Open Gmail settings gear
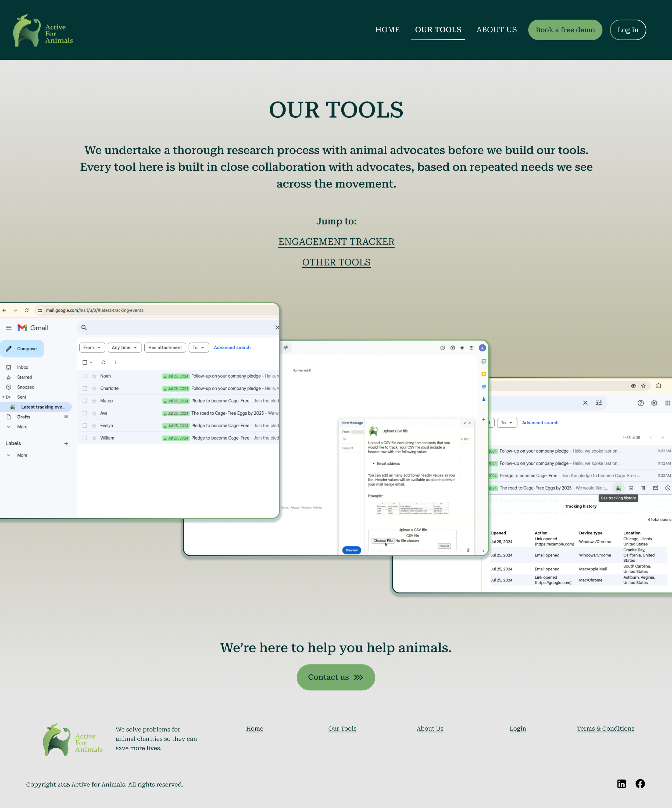Viewport: 672px width, 808px height. click(x=452, y=348)
